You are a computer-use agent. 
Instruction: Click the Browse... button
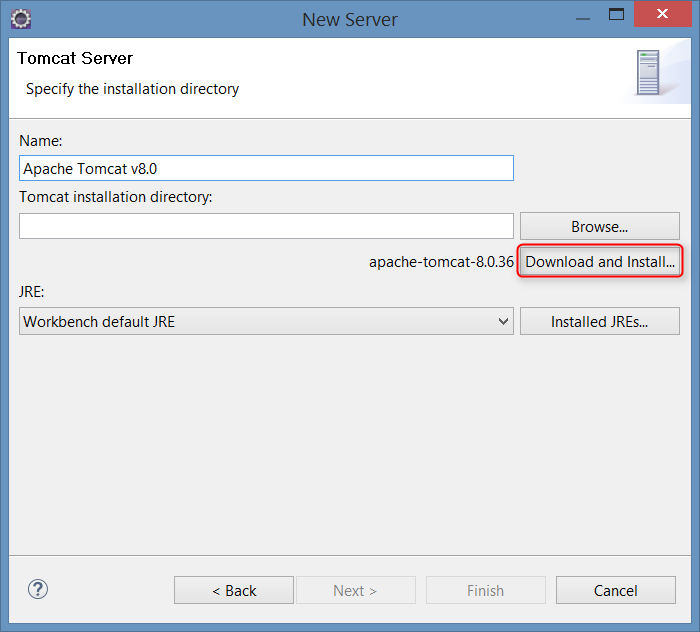(600, 226)
